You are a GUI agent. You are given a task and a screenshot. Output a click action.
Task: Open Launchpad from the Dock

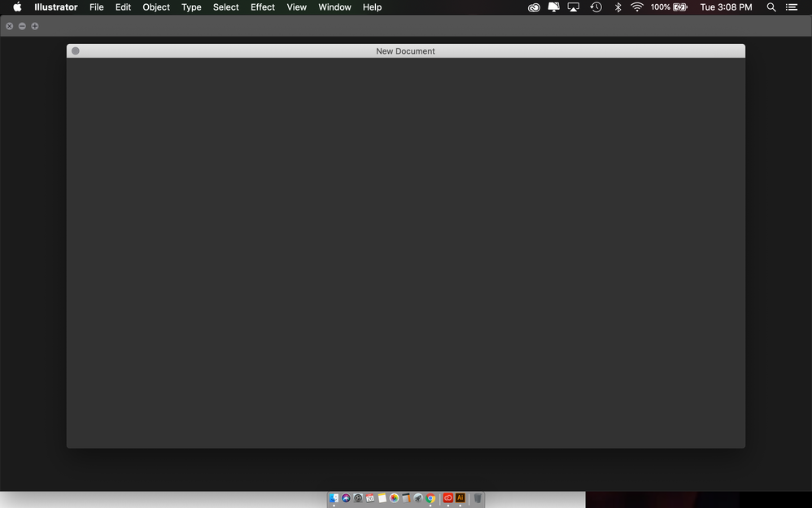(x=418, y=498)
